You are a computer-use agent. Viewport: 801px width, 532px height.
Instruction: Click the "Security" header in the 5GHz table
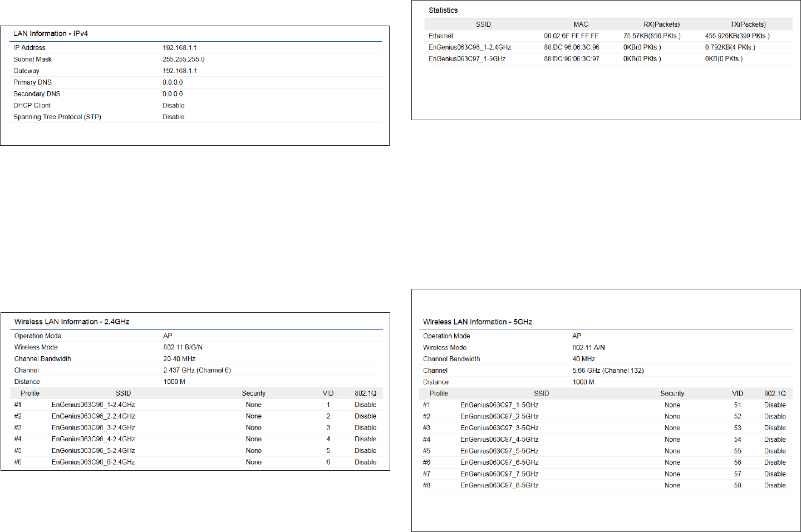tap(672, 393)
